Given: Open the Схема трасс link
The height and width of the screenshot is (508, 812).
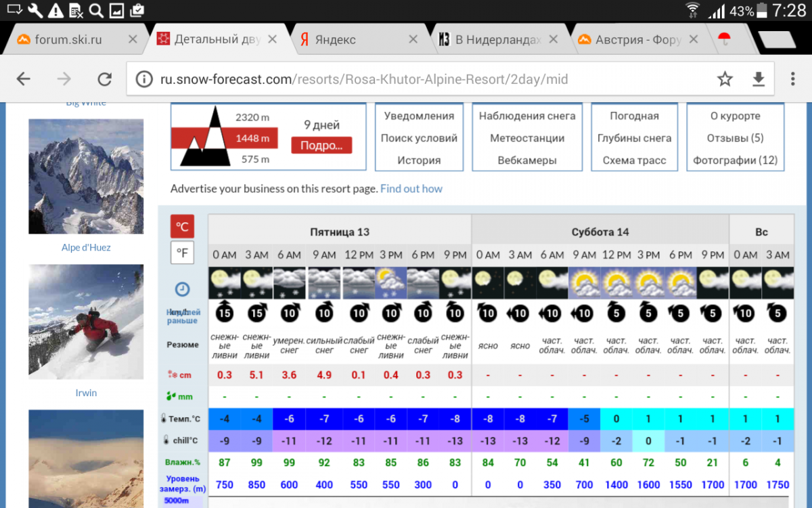Looking at the screenshot, I should coord(634,161).
